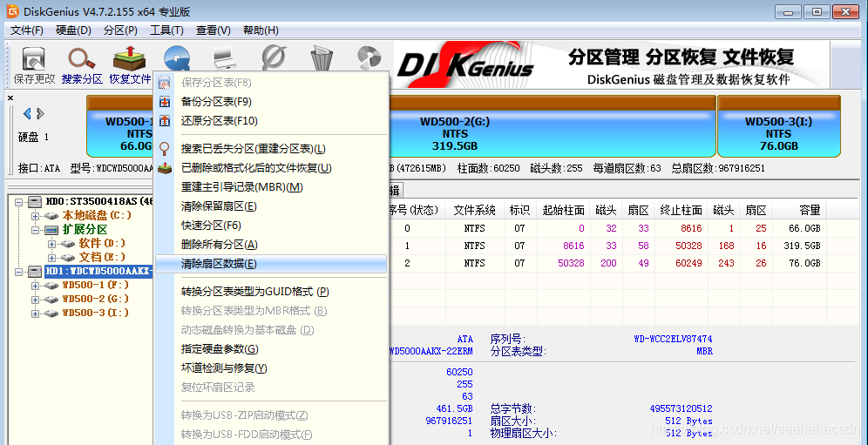
Task: Click the grey disc backup partition toolbar icon
Action: [369, 58]
